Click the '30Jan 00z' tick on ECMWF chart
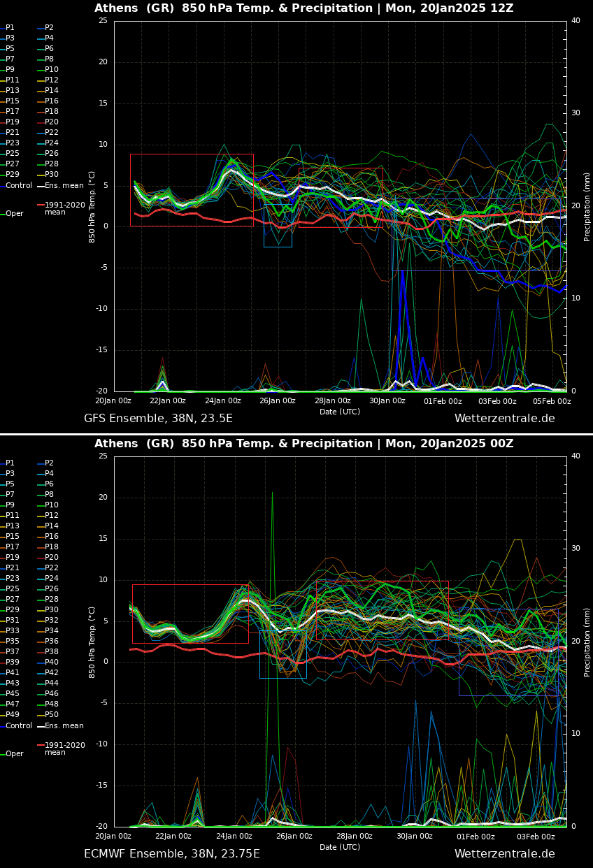Screen dimensions: 593x868 click(415, 837)
